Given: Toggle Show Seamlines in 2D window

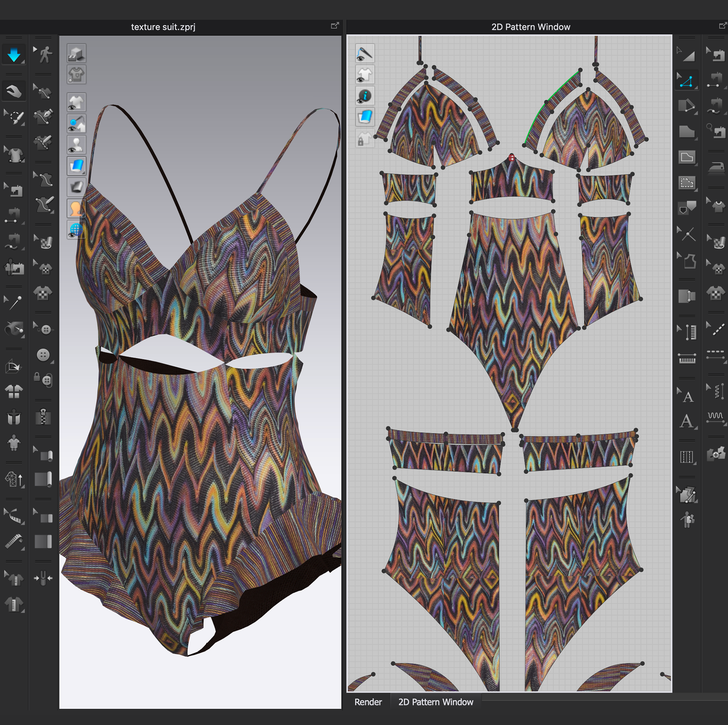Looking at the screenshot, I should 365,53.
